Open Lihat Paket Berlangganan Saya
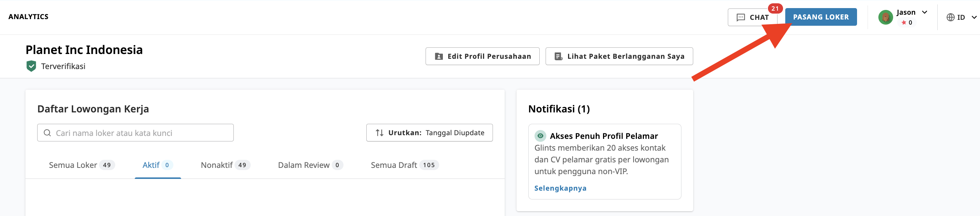 (619, 56)
